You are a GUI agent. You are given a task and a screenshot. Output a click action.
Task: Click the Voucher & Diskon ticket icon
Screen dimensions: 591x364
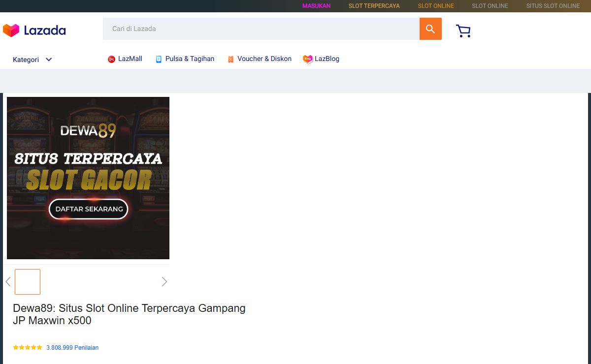tap(230, 59)
